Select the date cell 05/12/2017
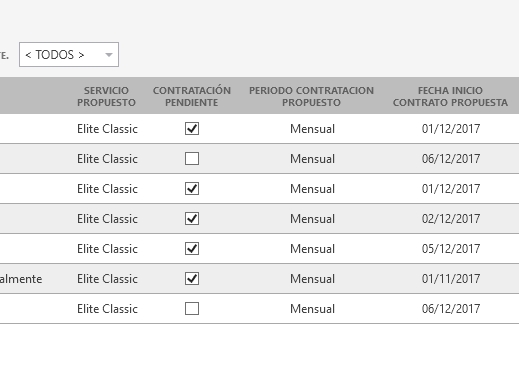This screenshot has height=389, width=519. 451,249
